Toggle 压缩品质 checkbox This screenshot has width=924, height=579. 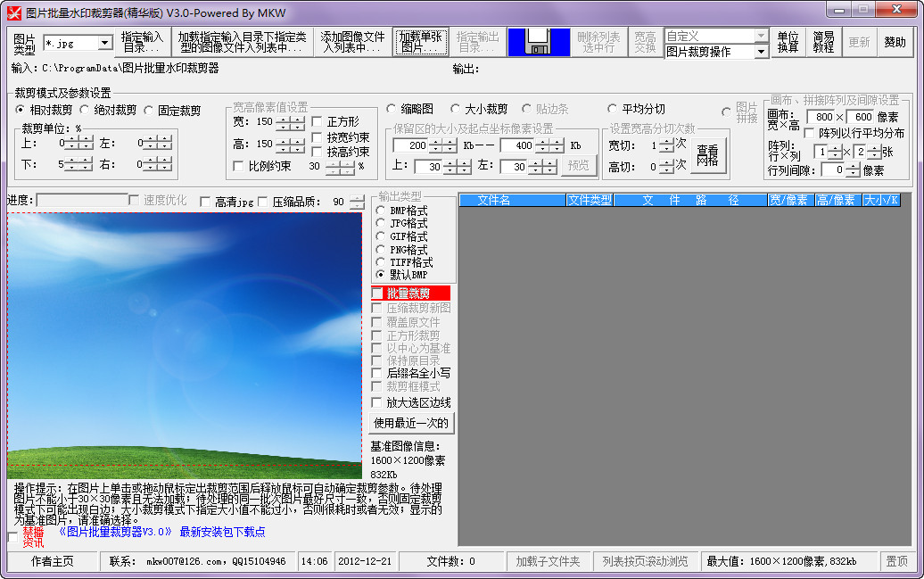pos(263,203)
